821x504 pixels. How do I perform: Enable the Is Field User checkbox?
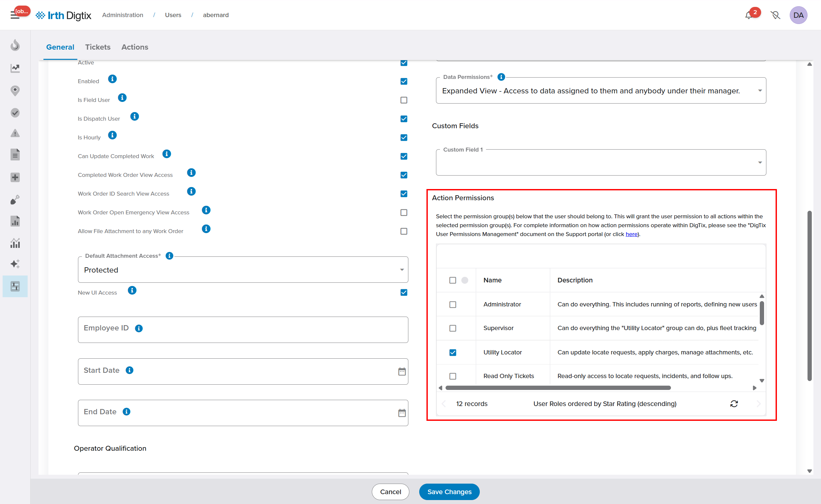point(404,100)
